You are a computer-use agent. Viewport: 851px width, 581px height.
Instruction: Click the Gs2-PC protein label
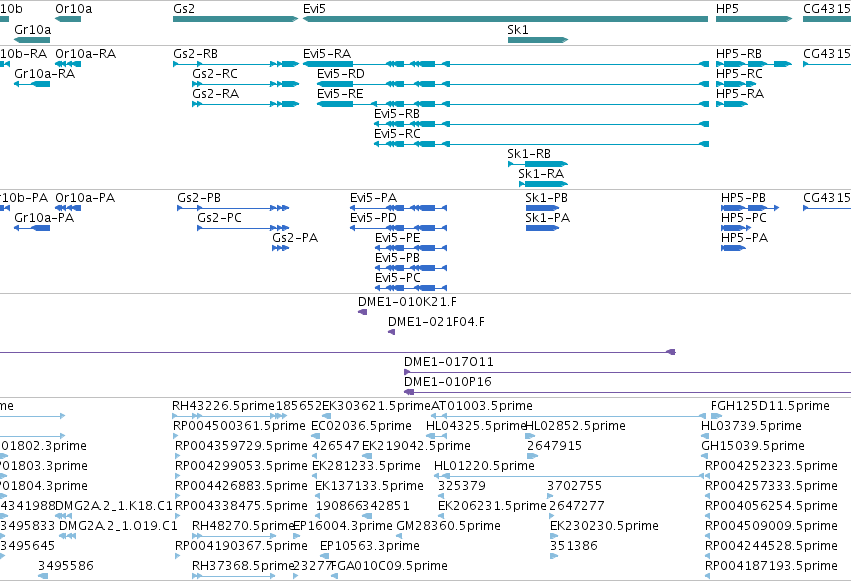tap(219, 218)
